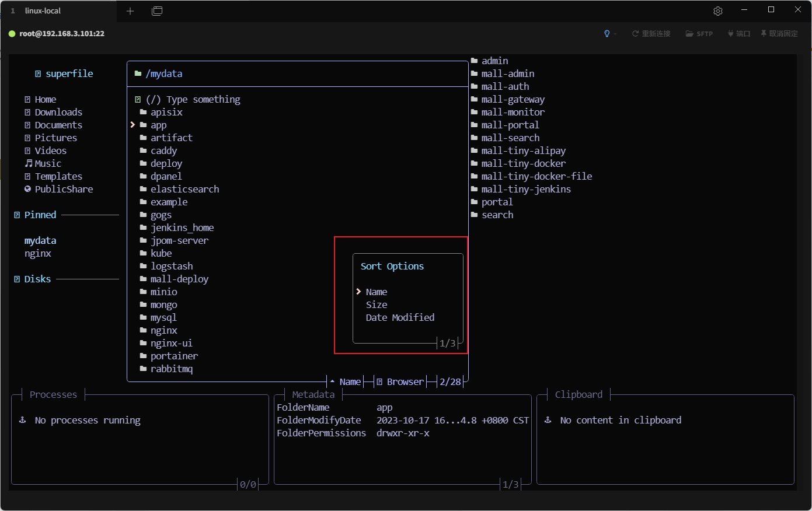Select Size in Sort Options

377,304
